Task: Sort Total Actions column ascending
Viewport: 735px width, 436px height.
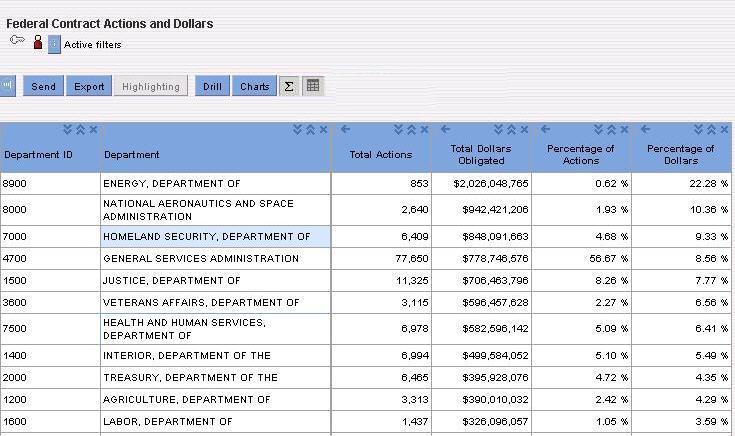Action: [x=411, y=129]
